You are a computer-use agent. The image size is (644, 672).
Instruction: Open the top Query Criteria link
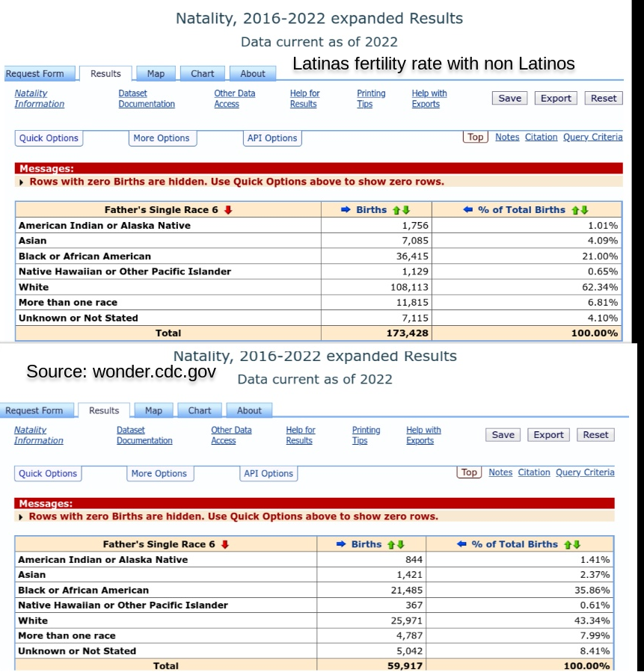pos(592,137)
